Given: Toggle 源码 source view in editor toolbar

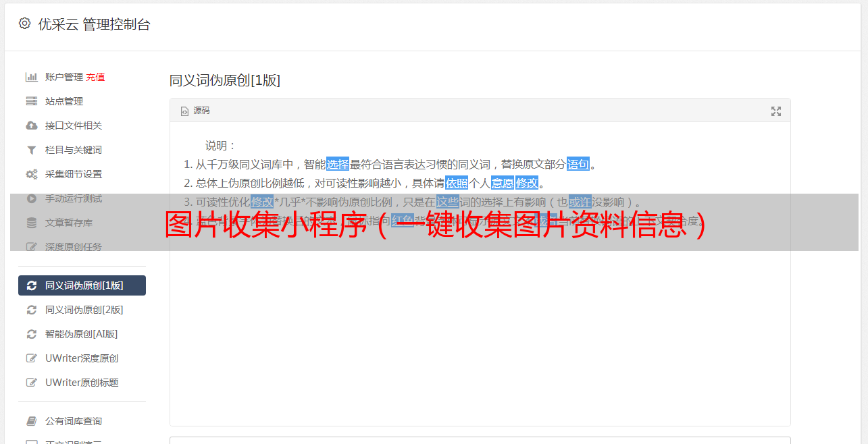Looking at the screenshot, I should coord(195,111).
